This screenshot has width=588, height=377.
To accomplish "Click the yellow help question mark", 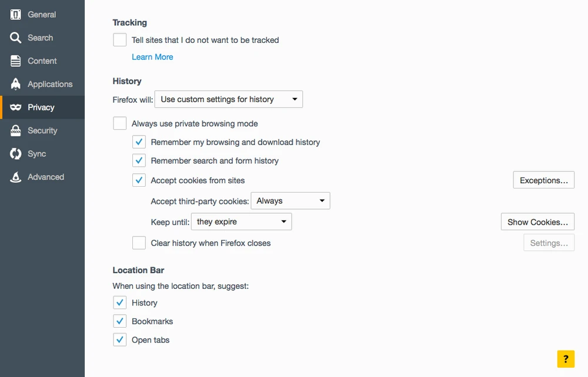I will (x=566, y=359).
